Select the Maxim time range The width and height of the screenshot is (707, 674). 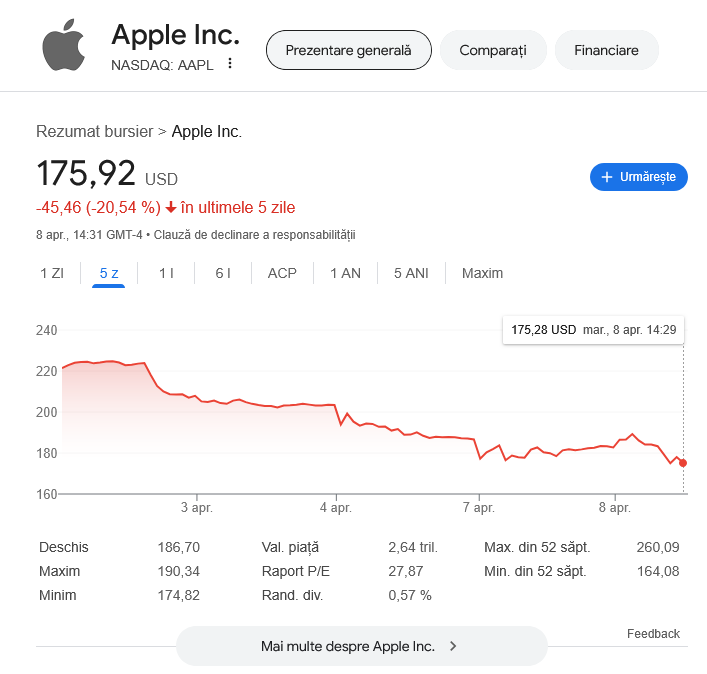482,273
